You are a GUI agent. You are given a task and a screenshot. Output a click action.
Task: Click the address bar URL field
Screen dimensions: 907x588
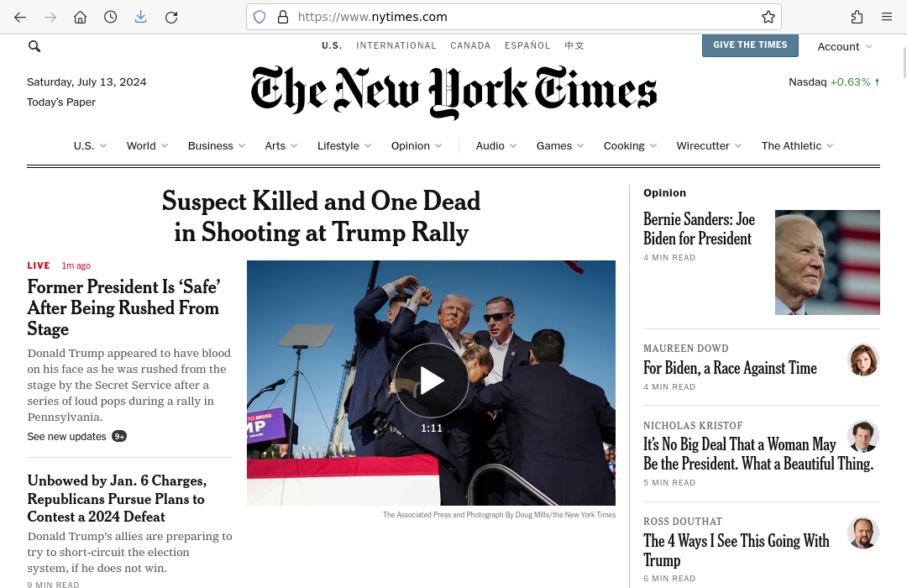521,17
